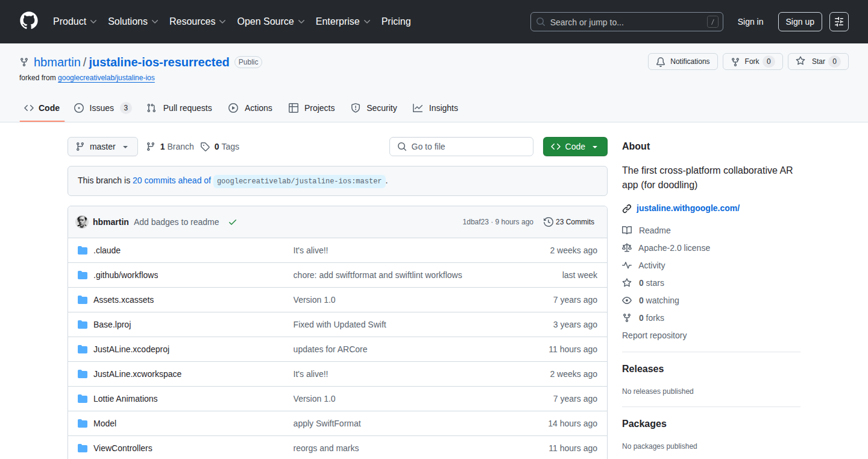The height and width of the screenshot is (459, 868).
Task: Expand the Enterprise menu
Action: click(x=344, y=22)
